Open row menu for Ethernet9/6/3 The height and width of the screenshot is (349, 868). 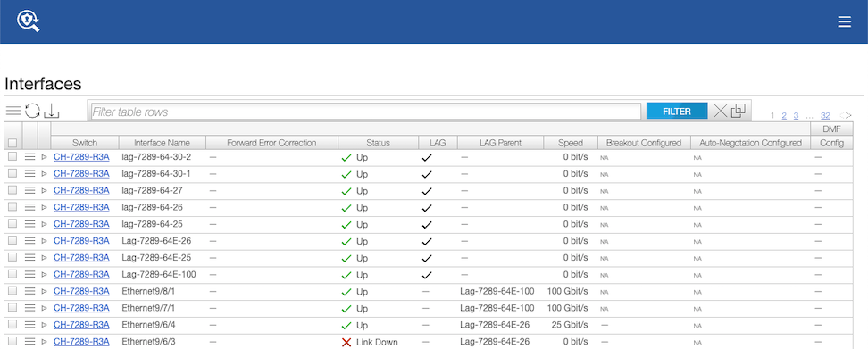pos(29,341)
